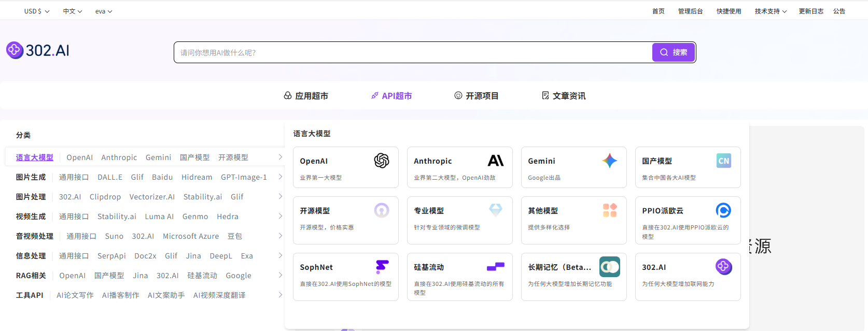
Task: Open the API超市 tab
Action: pos(391,96)
